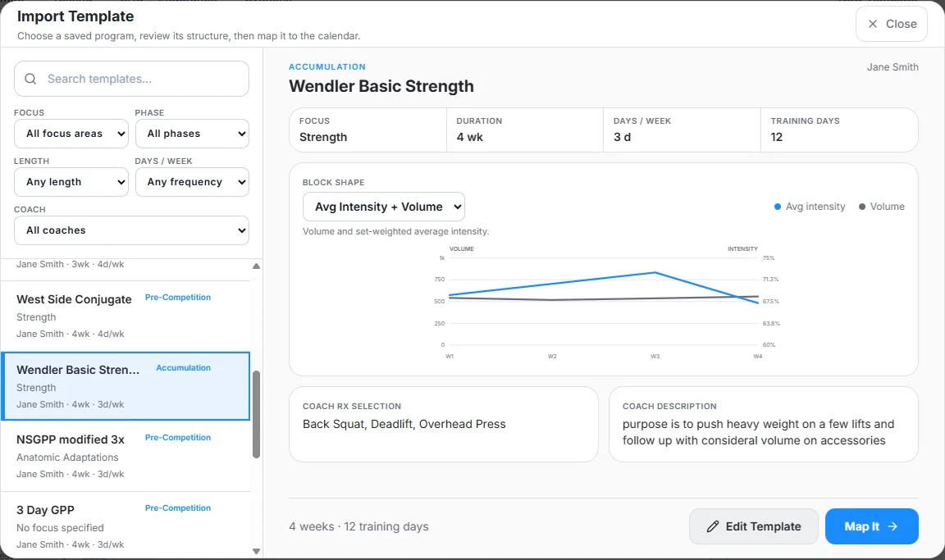Open the Length filter dropdown
This screenshot has height=560, width=945.
coord(71,182)
